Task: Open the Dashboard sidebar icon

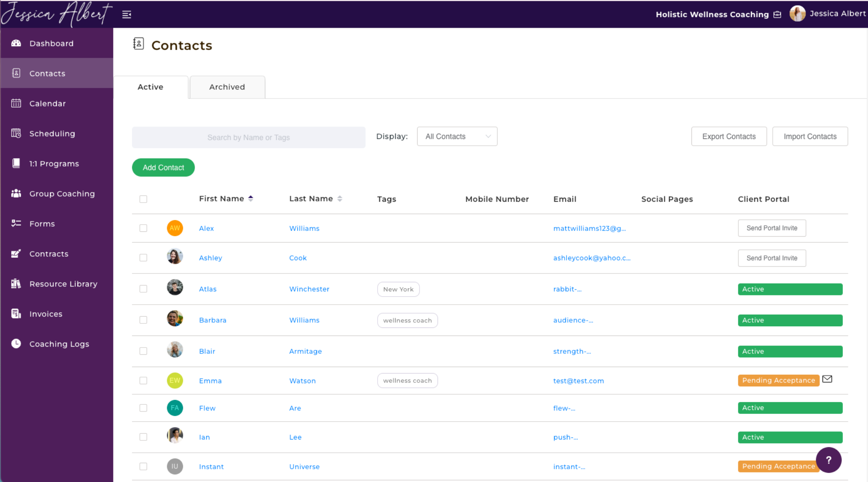Action: (16, 43)
